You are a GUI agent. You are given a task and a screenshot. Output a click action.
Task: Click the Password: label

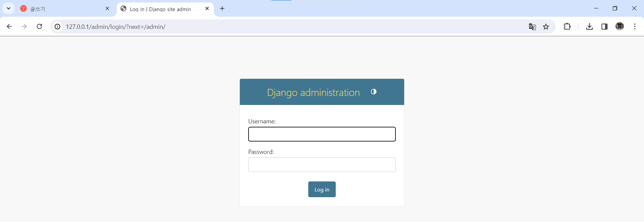(x=261, y=152)
